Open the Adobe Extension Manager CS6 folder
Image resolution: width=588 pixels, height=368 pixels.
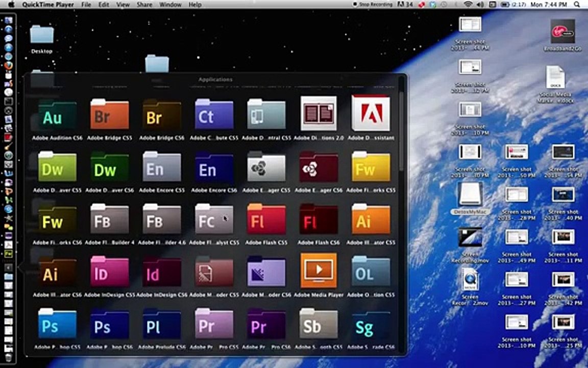pyautogui.click(x=318, y=167)
